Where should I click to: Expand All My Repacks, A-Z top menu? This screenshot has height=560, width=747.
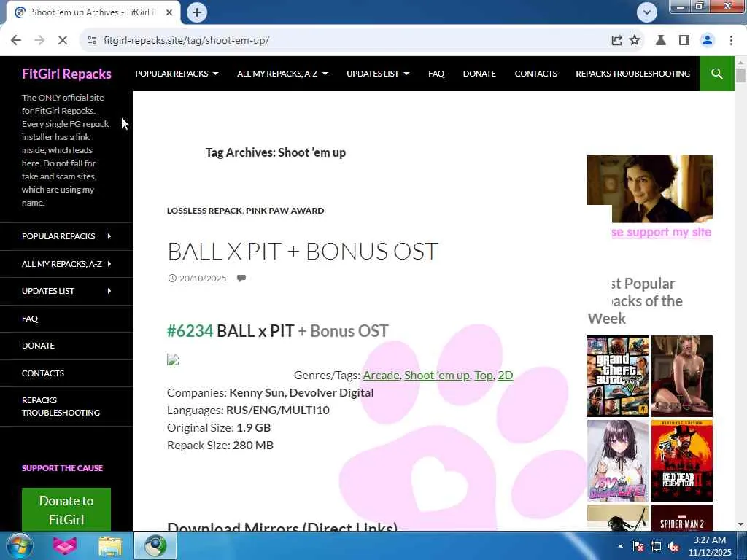282,74
